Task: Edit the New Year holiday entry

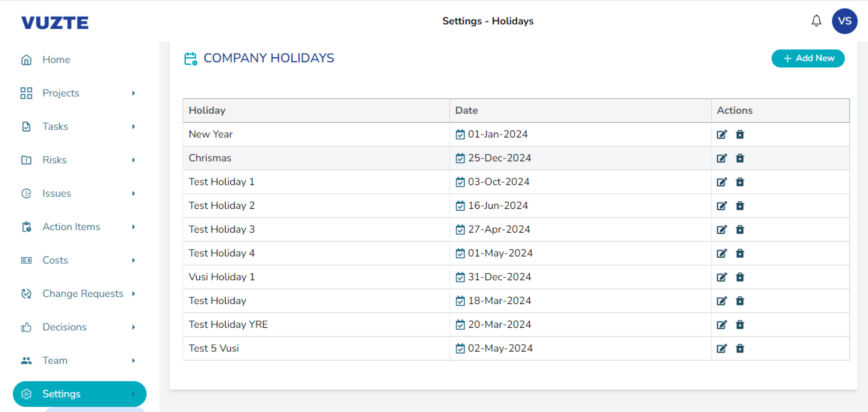Action: pyautogui.click(x=722, y=134)
